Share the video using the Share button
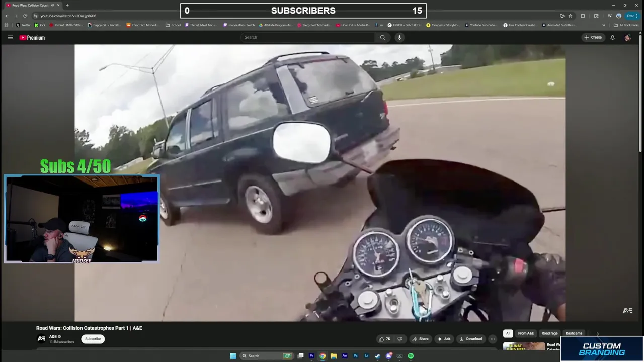This screenshot has height=362, width=644. pyautogui.click(x=420, y=339)
